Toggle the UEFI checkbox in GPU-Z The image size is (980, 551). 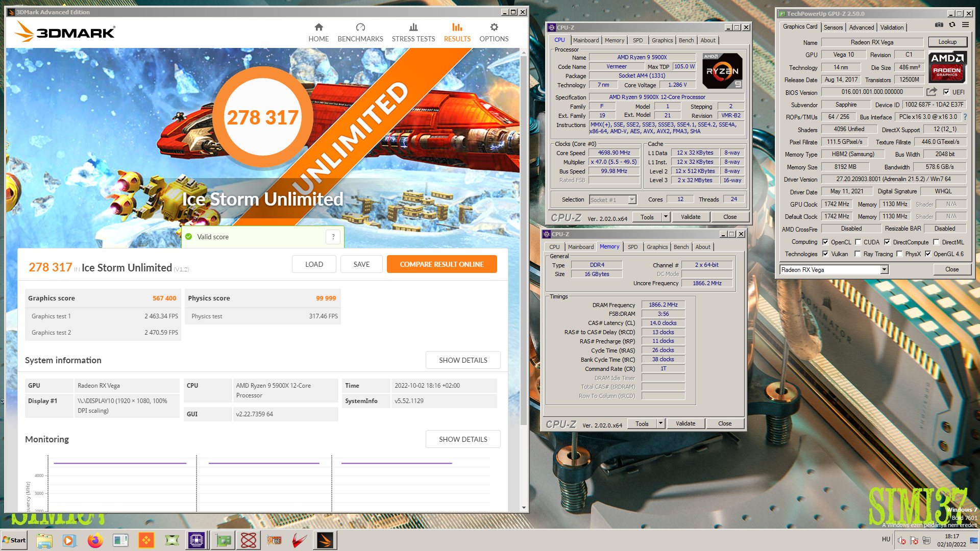pyautogui.click(x=946, y=92)
